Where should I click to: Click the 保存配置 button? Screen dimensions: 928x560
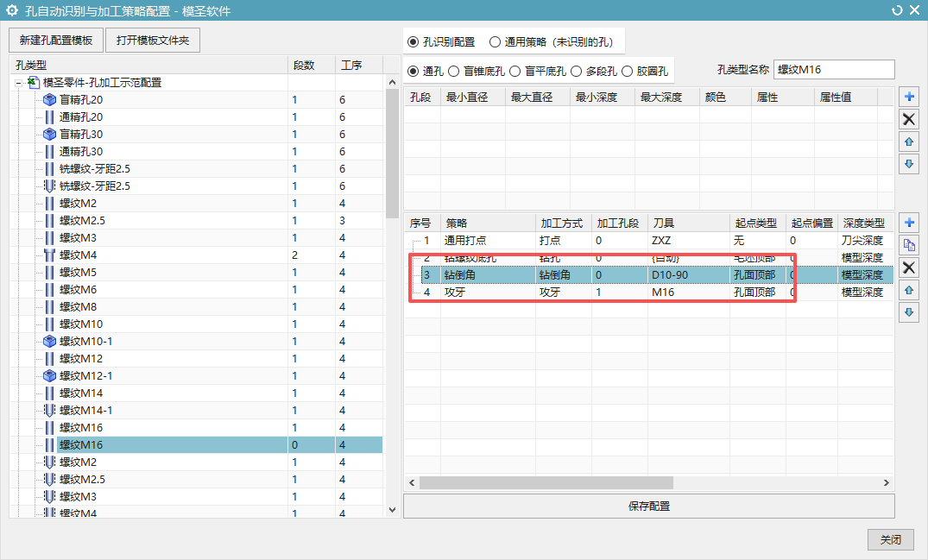point(648,507)
